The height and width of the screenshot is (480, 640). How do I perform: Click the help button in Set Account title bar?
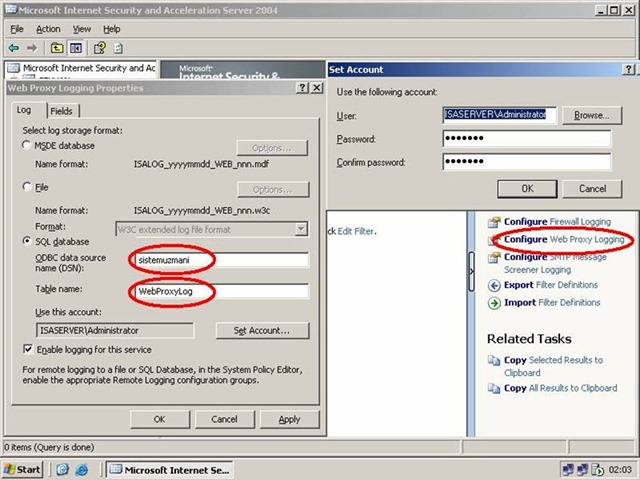(x=629, y=70)
